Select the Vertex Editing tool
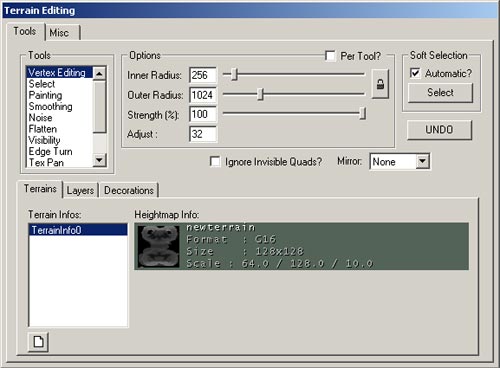This screenshot has height=368, width=500. [59, 72]
